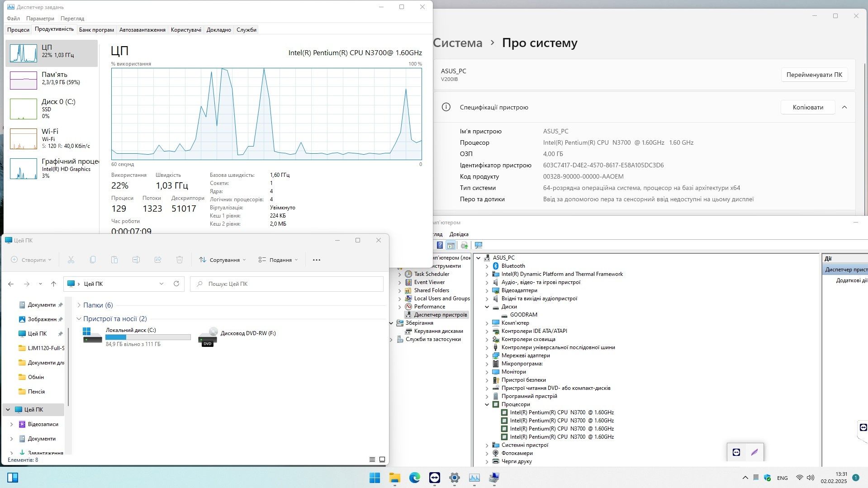Image resolution: width=868 pixels, height=488 pixels.
Task: Expand Відеозаписи in the navigation pane
Action: point(11,424)
